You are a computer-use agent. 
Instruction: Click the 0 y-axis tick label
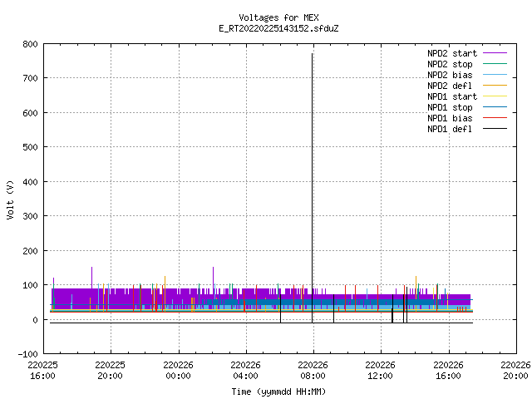tap(35, 320)
